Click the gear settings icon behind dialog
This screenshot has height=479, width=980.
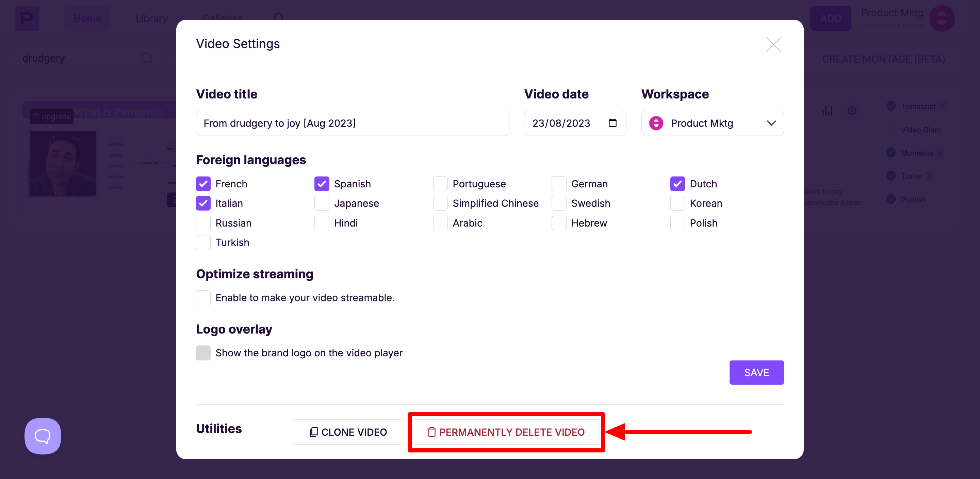tap(852, 111)
